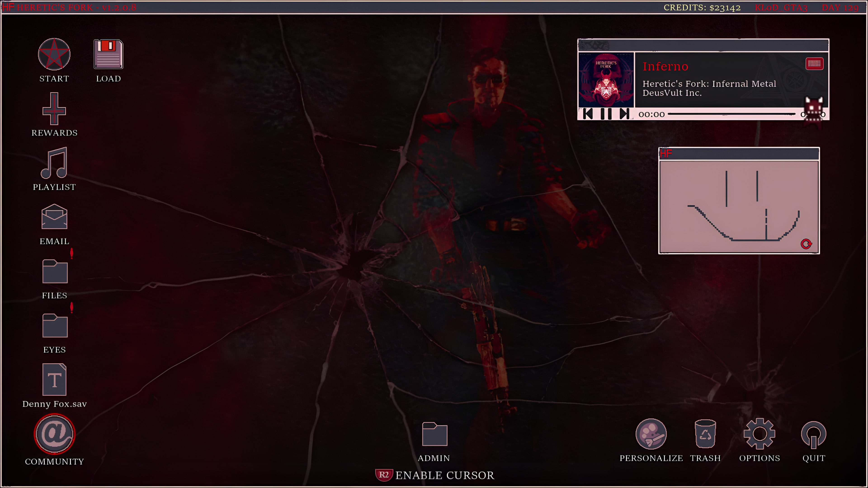The height and width of the screenshot is (488, 868).
Task: Click the red refresh icon in HF window
Action: pos(806,244)
